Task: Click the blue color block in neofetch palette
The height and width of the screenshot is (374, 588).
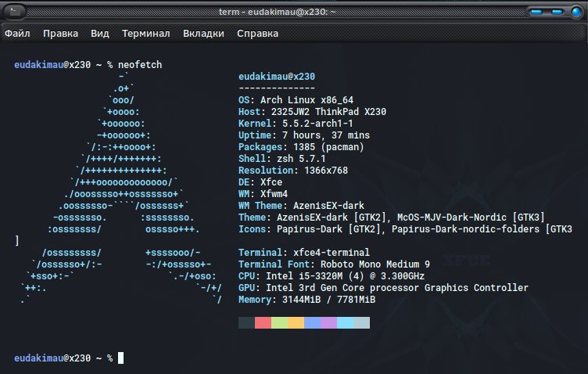Action: coord(313,322)
